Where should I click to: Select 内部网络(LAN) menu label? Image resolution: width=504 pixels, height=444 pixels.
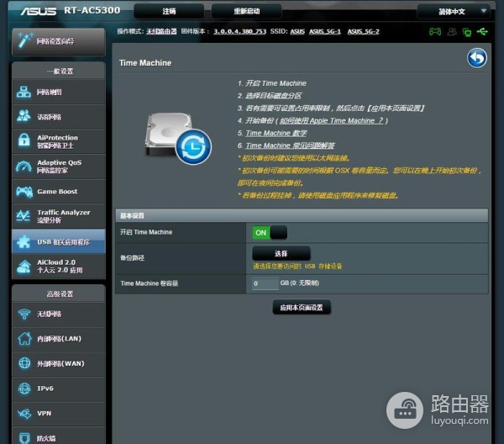[x=59, y=339]
